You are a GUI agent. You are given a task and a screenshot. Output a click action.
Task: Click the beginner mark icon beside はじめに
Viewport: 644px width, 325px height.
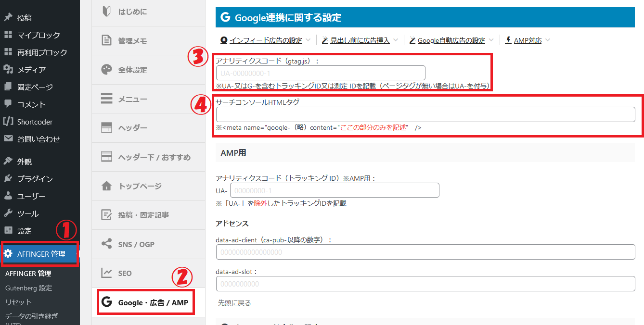107,12
